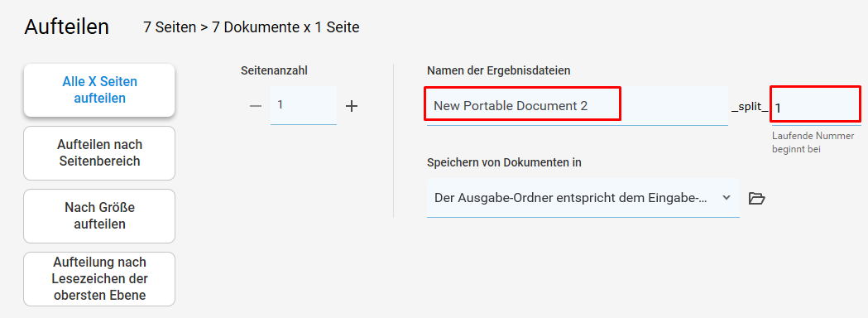The width and height of the screenshot is (868, 318).
Task: Click the Seitenanzahl label
Action: [275, 70]
